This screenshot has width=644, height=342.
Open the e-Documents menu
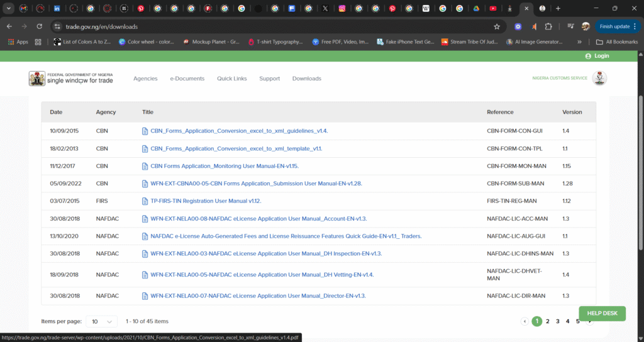187,79
